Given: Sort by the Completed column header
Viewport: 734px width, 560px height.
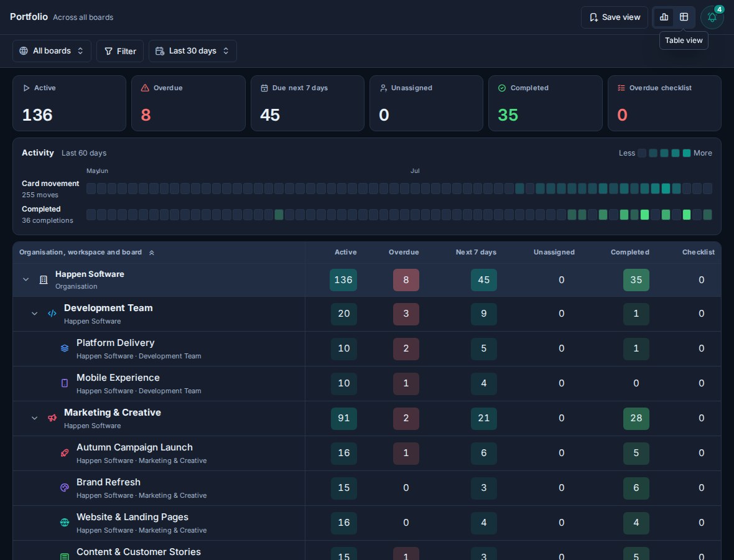Looking at the screenshot, I should tap(629, 252).
